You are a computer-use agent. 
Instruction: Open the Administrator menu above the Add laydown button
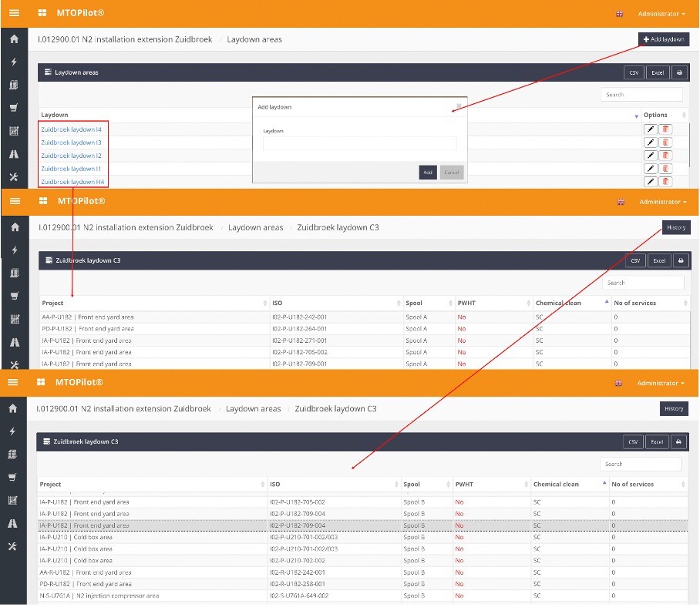tap(661, 14)
